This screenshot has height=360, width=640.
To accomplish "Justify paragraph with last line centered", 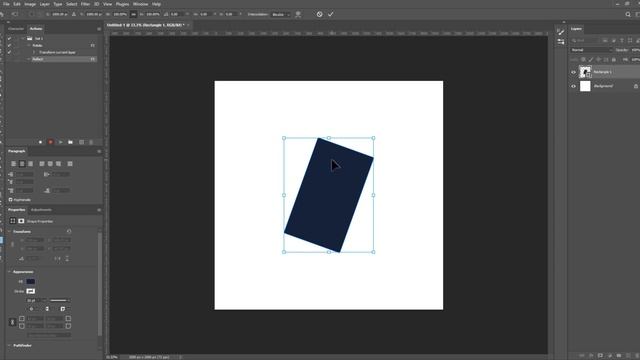I will tap(50, 164).
